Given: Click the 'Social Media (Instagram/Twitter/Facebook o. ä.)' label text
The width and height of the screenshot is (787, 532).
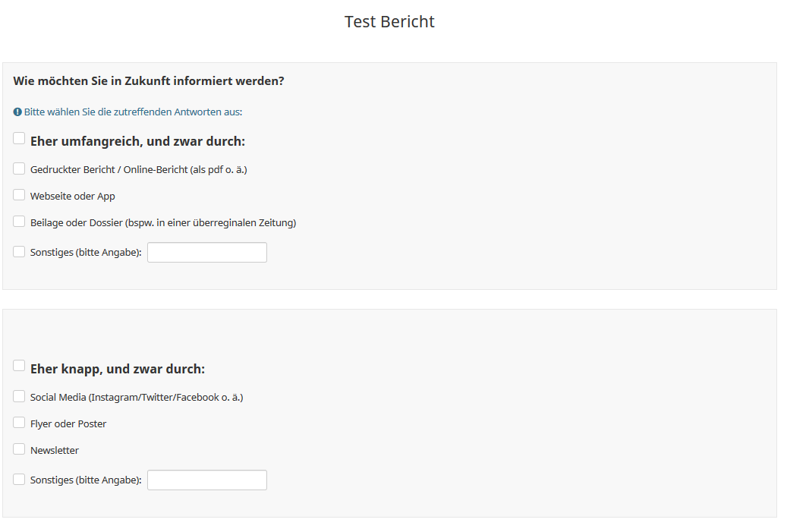Looking at the screenshot, I should pyautogui.click(x=137, y=397).
